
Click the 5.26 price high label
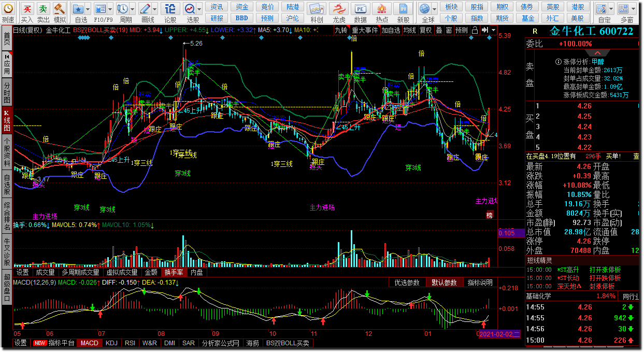[196, 44]
